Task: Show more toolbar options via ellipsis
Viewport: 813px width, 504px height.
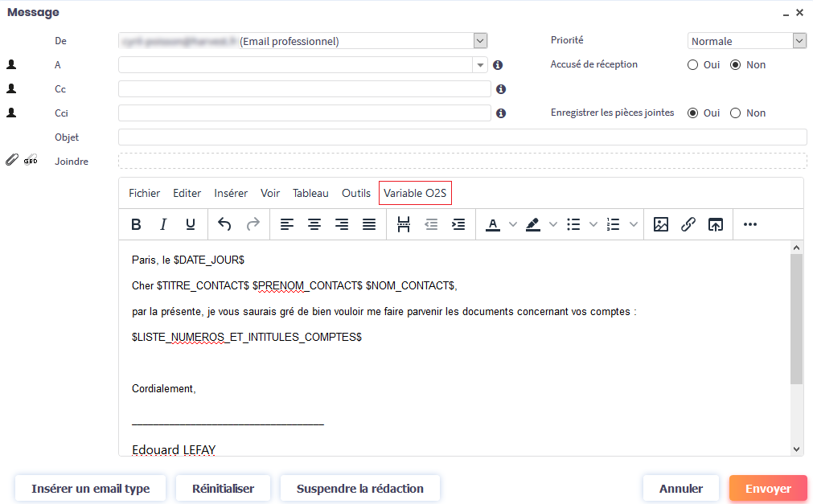Action: (x=750, y=225)
